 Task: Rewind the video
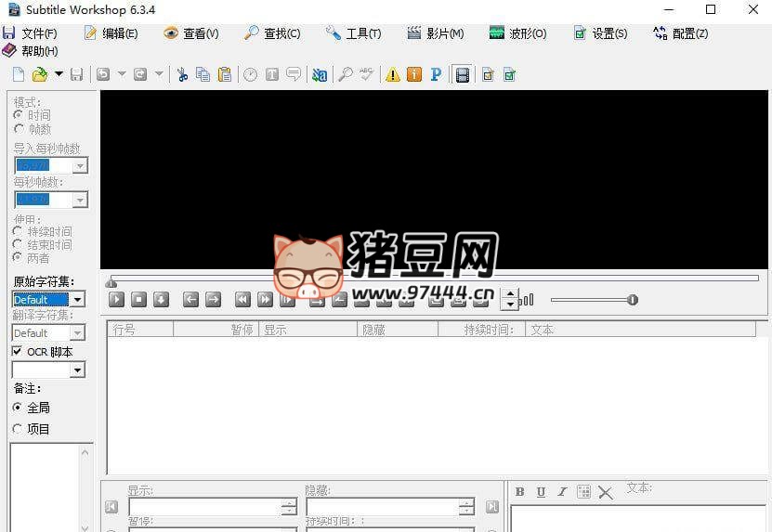(x=242, y=299)
